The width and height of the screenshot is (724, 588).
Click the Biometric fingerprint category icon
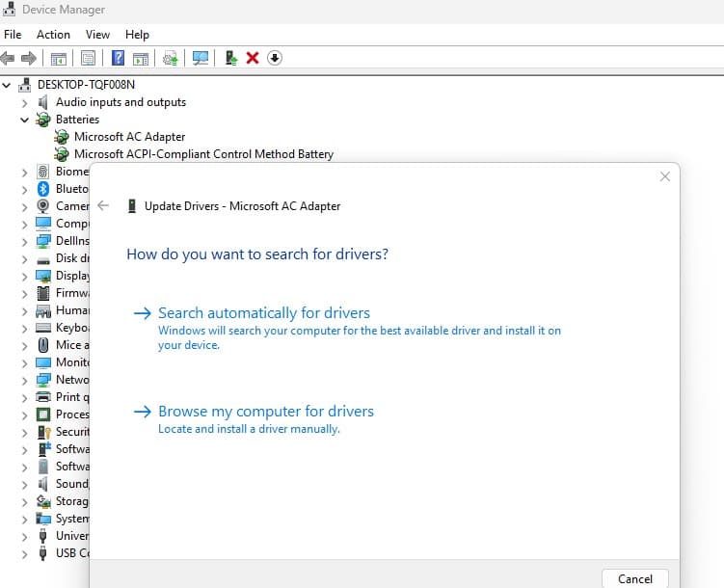(43, 172)
